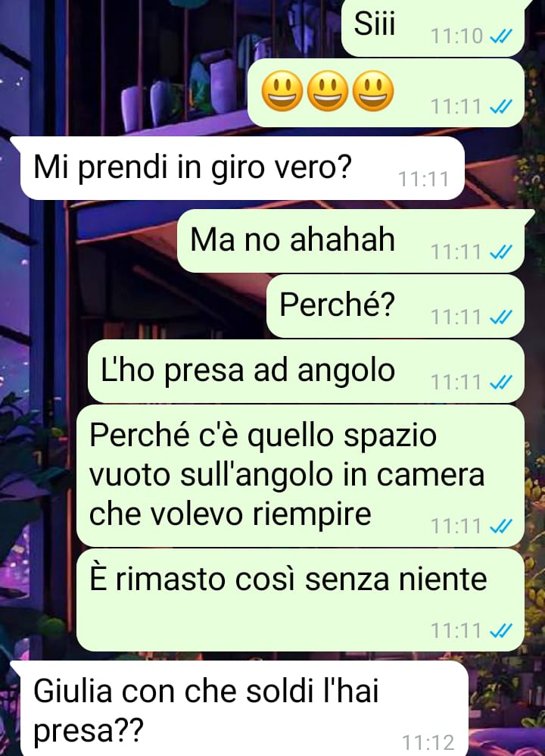Image resolution: width=545 pixels, height=756 pixels.
Task: Tap read checkmarks on 'Siii' message
Action: tap(500, 36)
